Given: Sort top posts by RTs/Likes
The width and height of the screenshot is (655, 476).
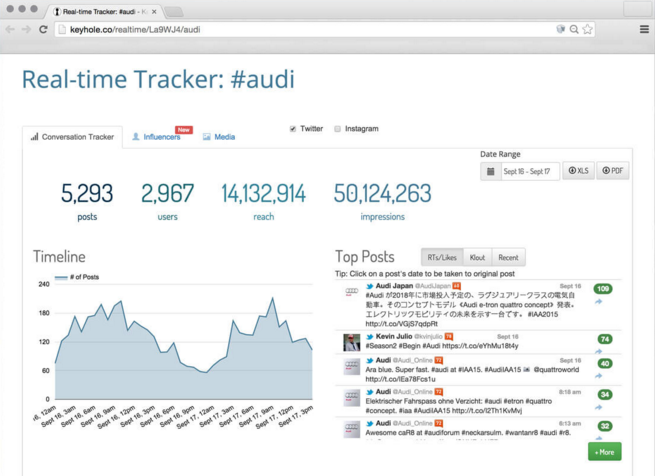Looking at the screenshot, I should pos(442,257).
